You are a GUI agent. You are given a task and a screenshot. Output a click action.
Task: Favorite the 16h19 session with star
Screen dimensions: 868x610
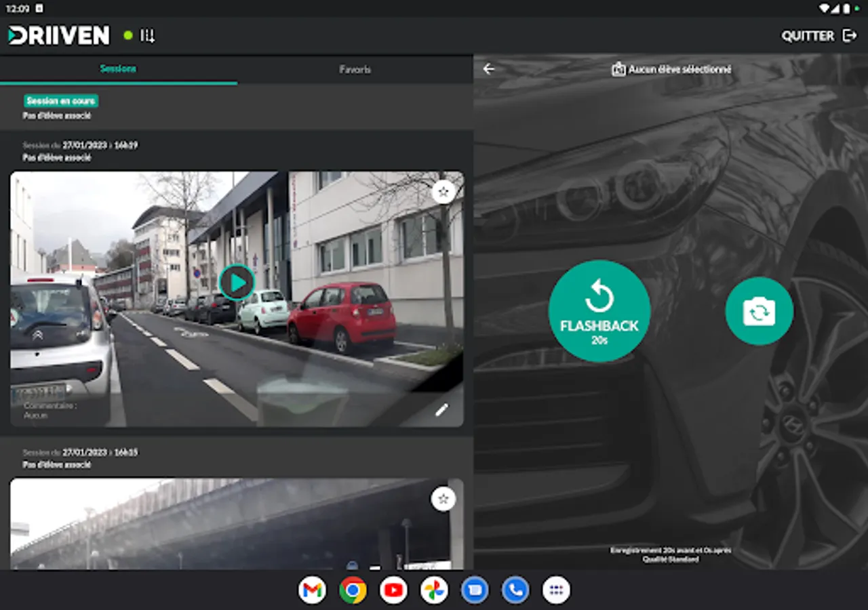tap(443, 192)
